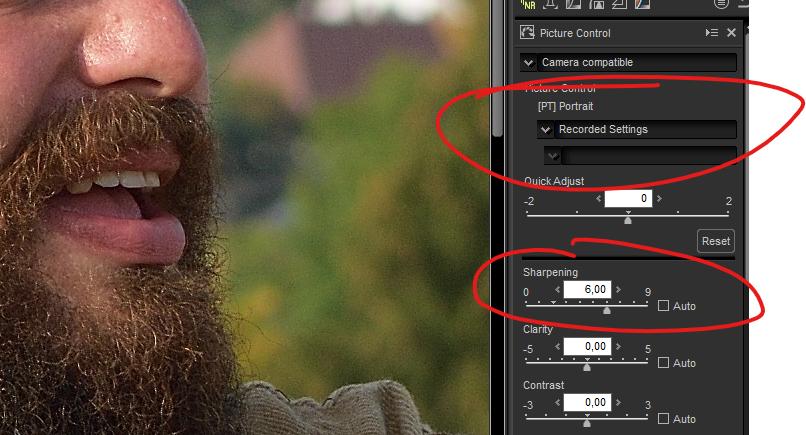
Task: Enable the Sharpening Auto checkbox
Action: (663, 305)
